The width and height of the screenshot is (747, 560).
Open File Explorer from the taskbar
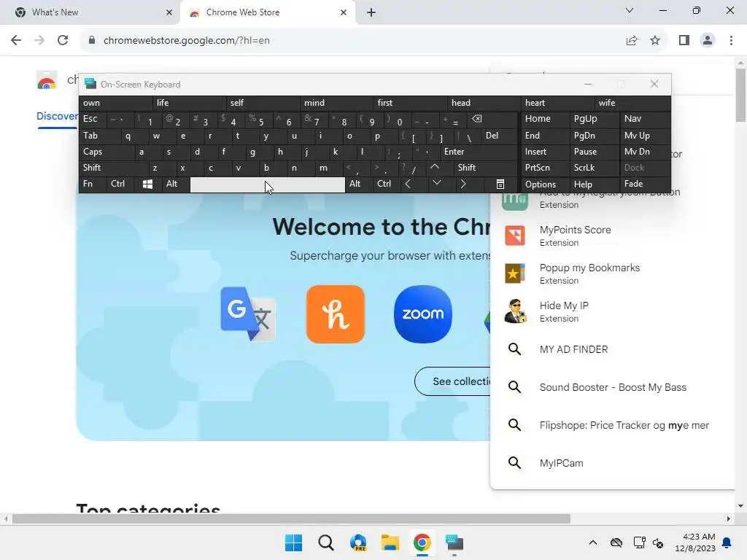pyautogui.click(x=390, y=542)
